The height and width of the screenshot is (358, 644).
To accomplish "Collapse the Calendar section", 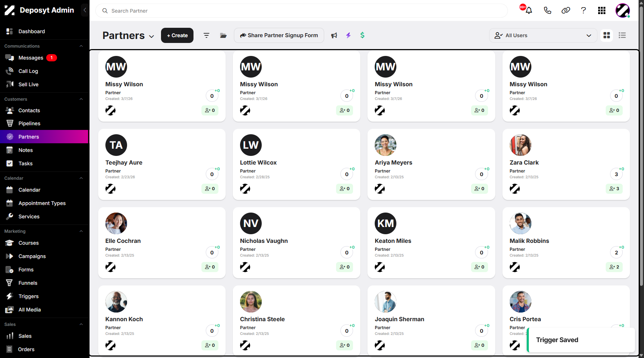I will [81, 178].
